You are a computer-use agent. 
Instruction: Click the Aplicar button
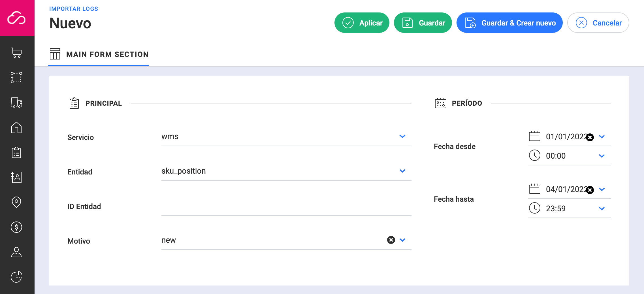click(x=362, y=23)
